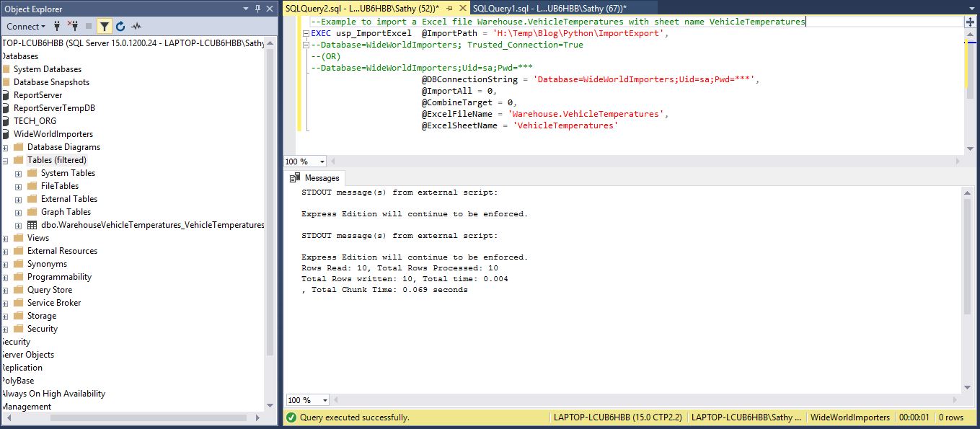This screenshot has width=980, height=429.
Task: Collapse the EXEC usp_ImportExcel code block
Action: (x=306, y=33)
